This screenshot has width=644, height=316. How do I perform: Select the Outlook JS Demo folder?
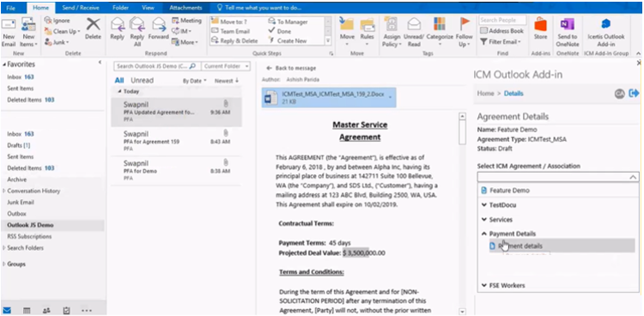52,225
